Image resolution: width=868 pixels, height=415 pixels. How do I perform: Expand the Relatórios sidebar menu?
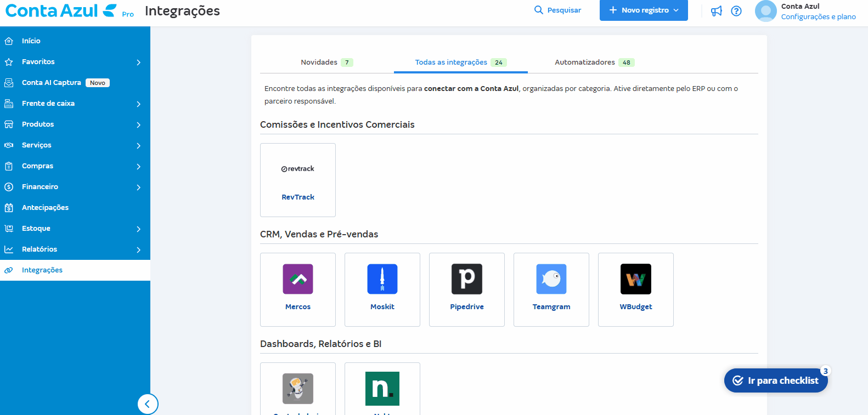pos(139,250)
